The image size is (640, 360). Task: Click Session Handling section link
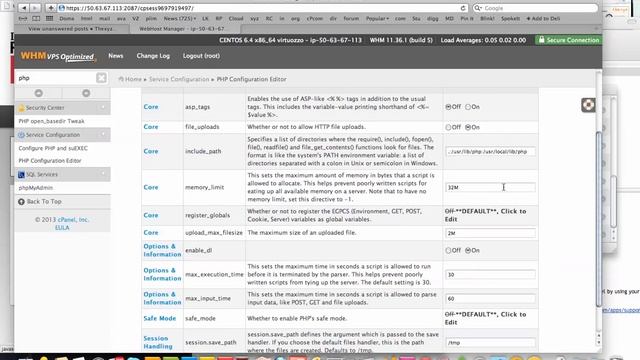(x=158, y=342)
